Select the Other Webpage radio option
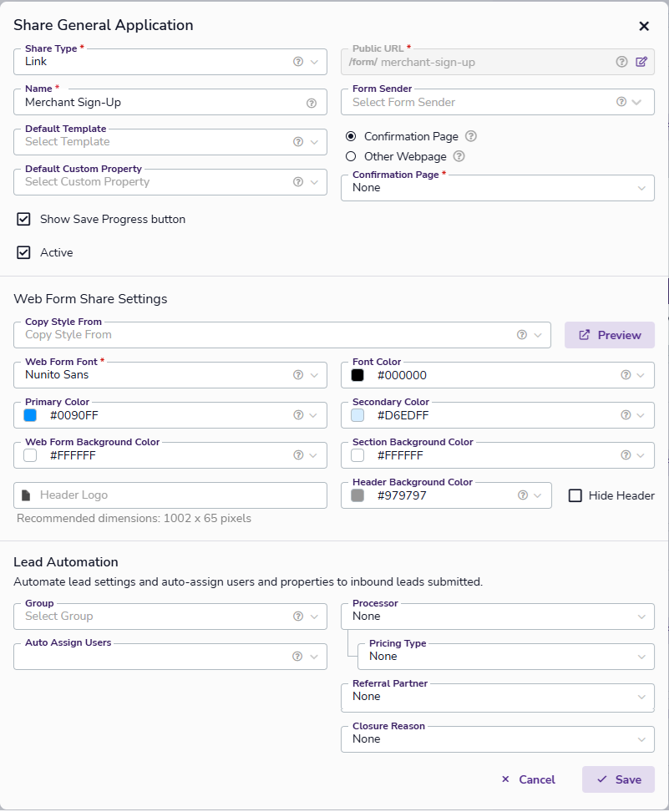This screenshot has height=812, width=669. click(351, 156)
